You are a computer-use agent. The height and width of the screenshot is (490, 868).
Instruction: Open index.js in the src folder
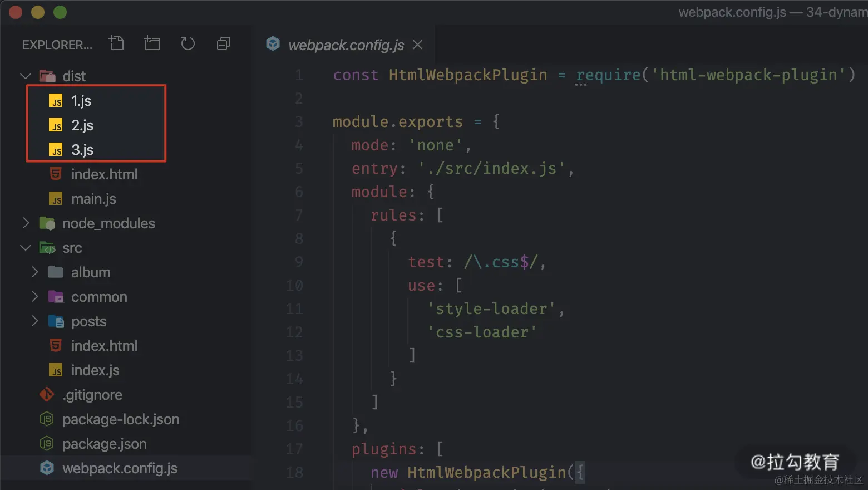tap(95, 370)
